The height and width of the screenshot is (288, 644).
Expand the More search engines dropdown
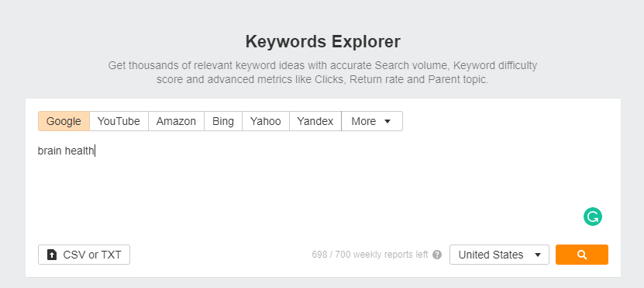coord(372,121)
